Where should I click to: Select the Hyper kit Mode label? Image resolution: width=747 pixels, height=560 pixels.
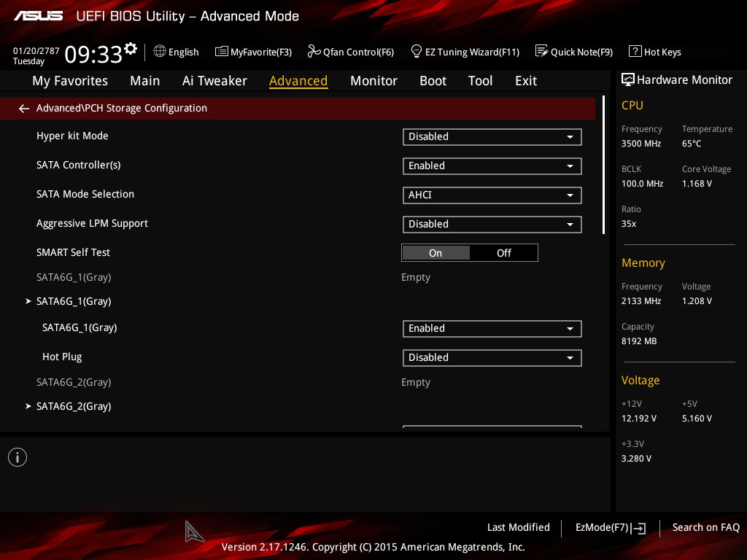pyautogui.click(x=72, y=136)
